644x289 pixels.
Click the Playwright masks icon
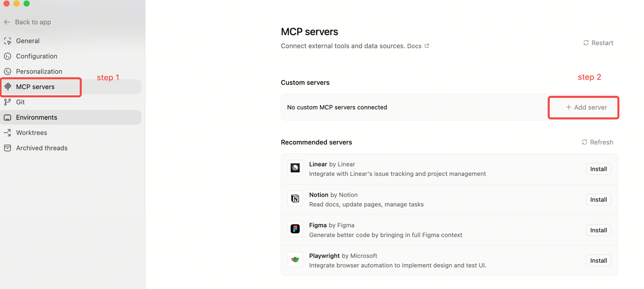coord(295,260)
